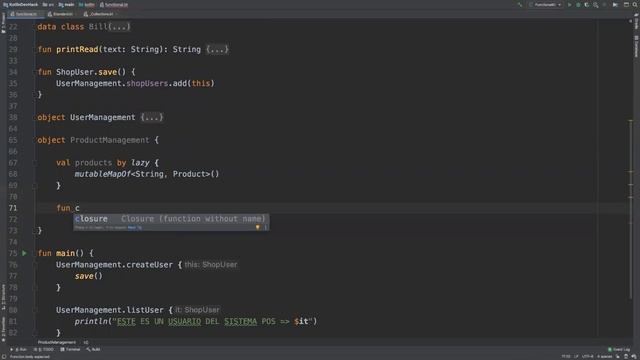Run with Coverage toolbar icon
The image size is (640, 360).
point(587,5)
